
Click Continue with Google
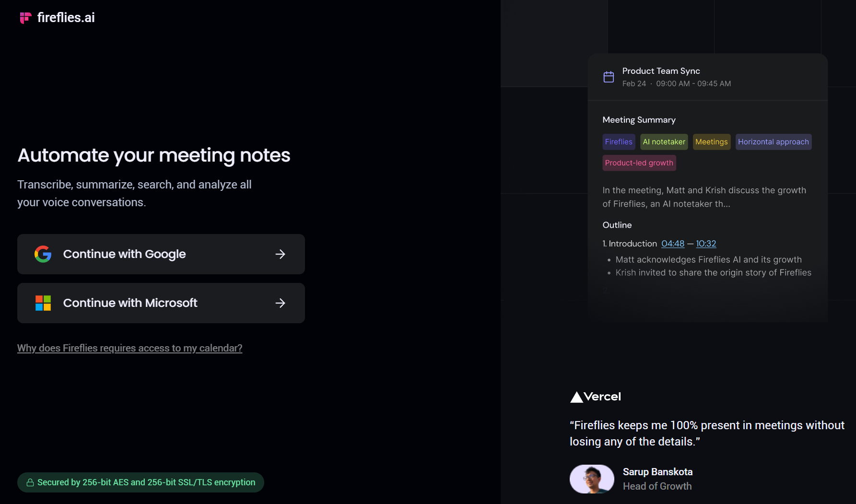point(161,254)
